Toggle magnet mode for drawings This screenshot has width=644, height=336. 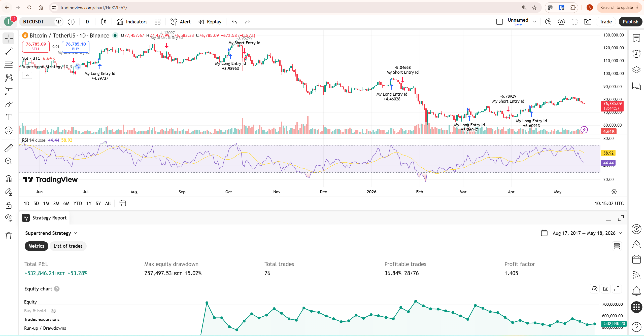9,179
